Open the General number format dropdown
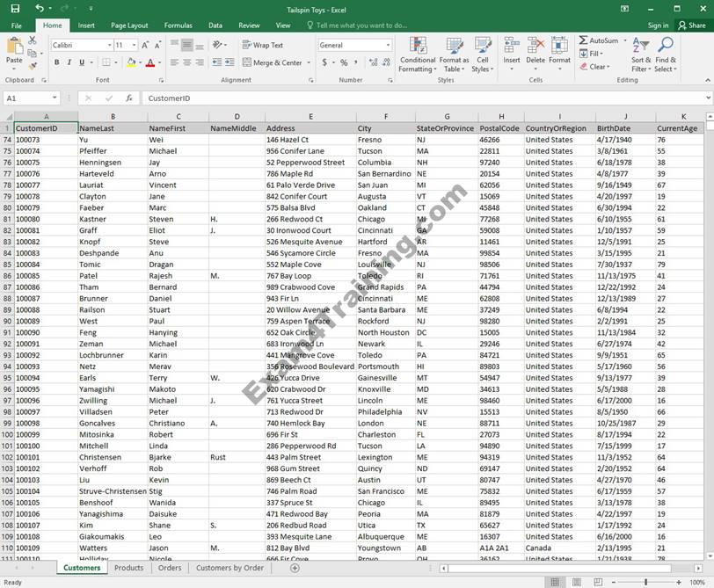This screenshot has width=714, height=588. [388, 45]
